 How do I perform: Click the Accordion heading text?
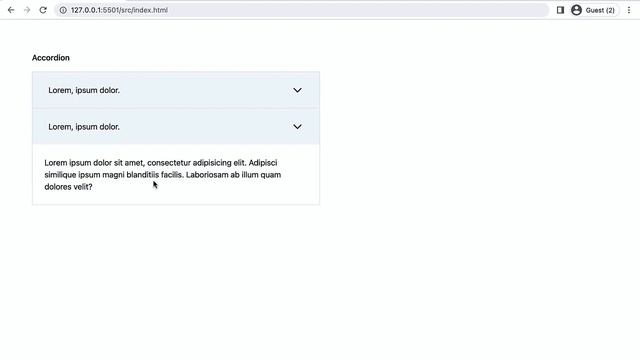pyautogui.click(x=51, y=58)
